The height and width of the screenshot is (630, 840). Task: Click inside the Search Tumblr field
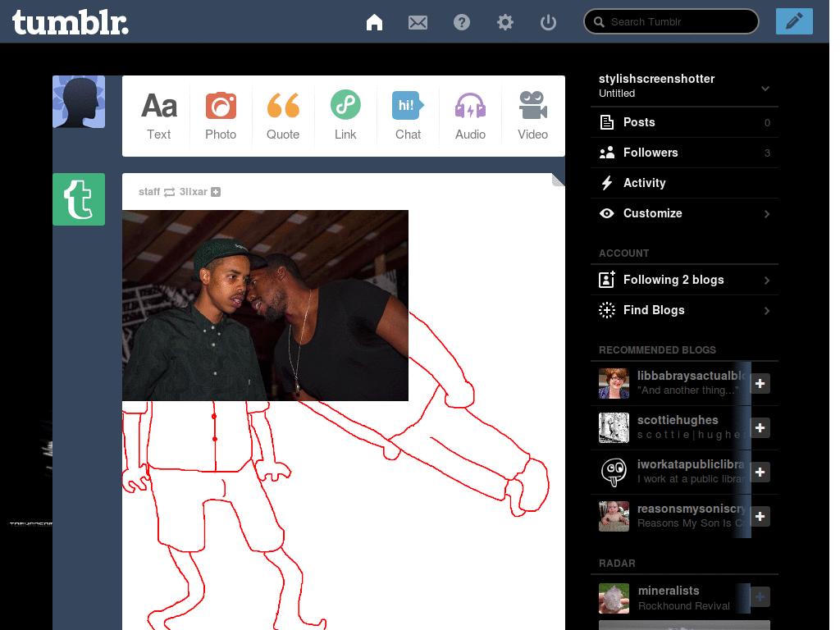point(671,22)
